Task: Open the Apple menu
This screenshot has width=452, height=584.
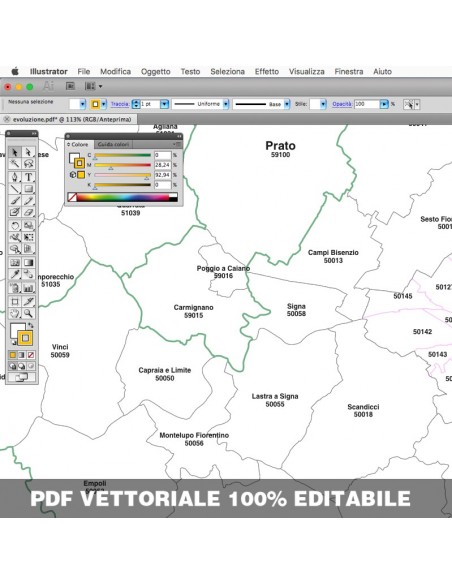Action: tap(15, 71)
